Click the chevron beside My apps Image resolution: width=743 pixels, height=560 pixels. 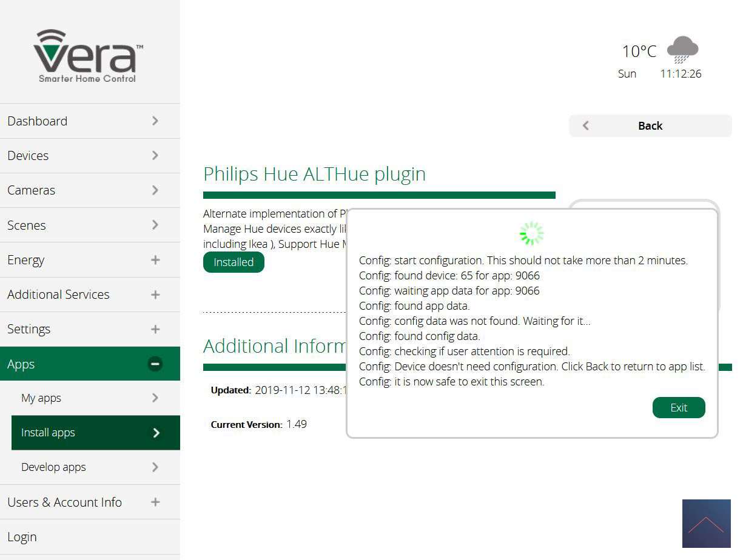tap(155, 398)
